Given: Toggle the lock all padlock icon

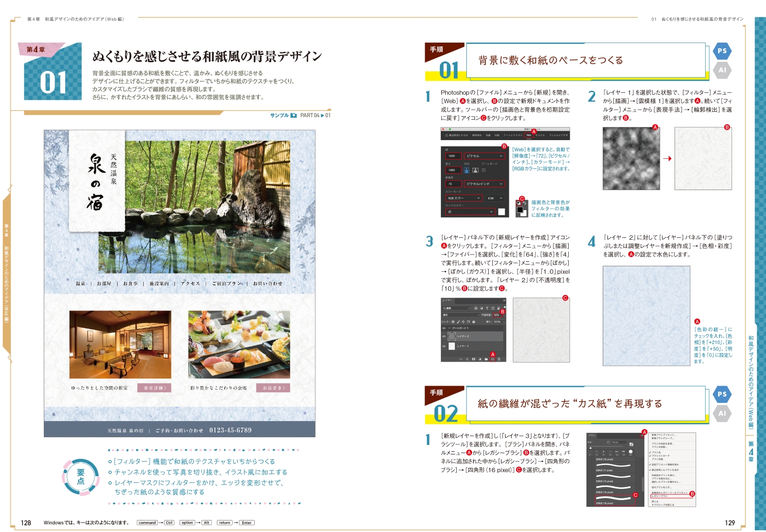Looking at the screenshot, I should 473,322.
